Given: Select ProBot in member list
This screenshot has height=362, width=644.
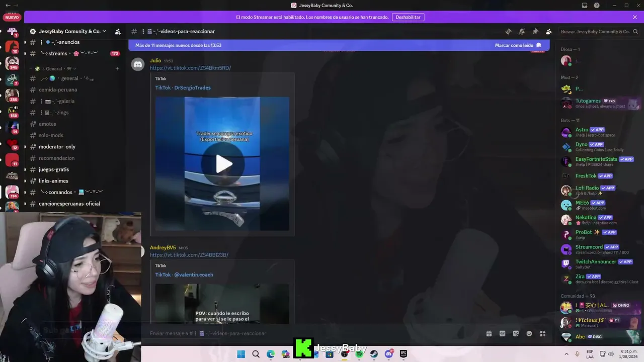Looking at the screenshot, I should [x=600, y=234].
